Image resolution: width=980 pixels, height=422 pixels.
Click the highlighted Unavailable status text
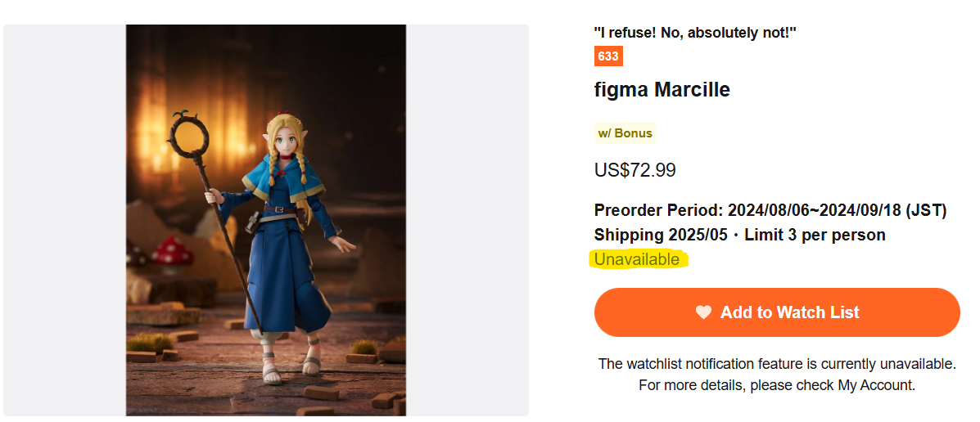click(x=637, y=260)
